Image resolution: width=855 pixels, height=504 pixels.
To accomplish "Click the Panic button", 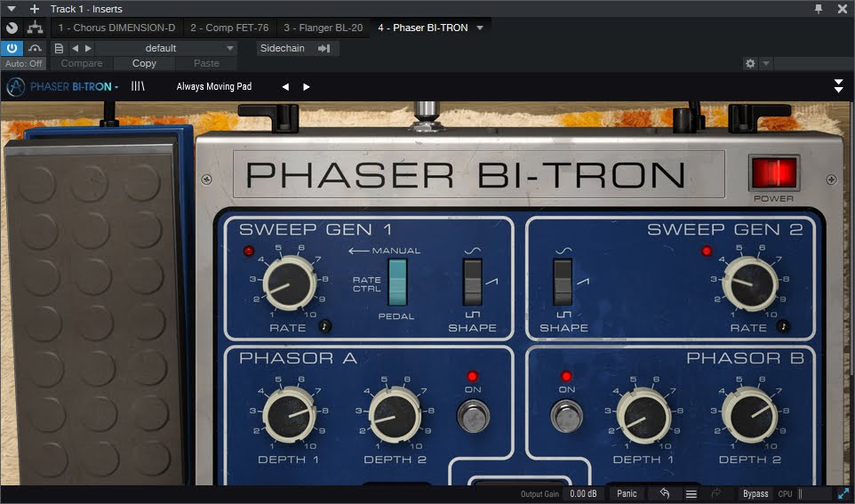I will click(x=627, y=493).
